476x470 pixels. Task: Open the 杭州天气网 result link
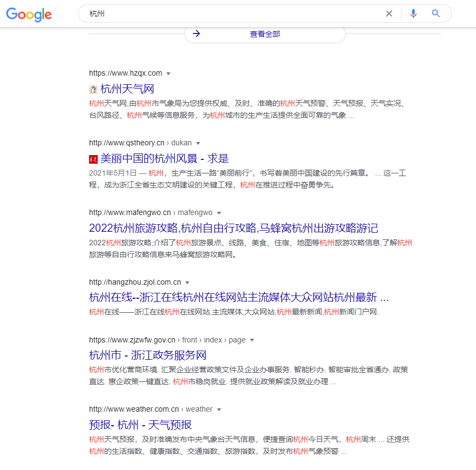[126, 89]
